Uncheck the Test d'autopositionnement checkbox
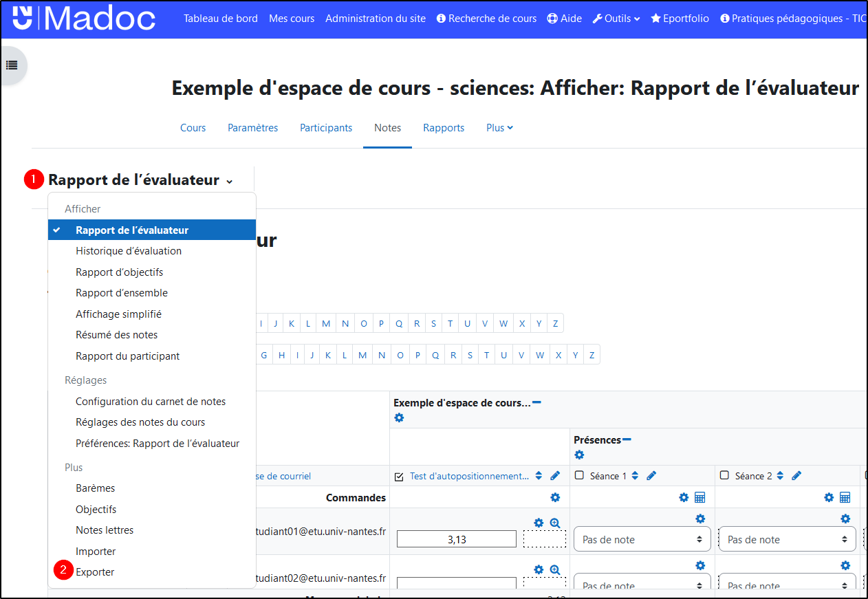The width and height of the screenshot is (868, 599). pos(399,475)
